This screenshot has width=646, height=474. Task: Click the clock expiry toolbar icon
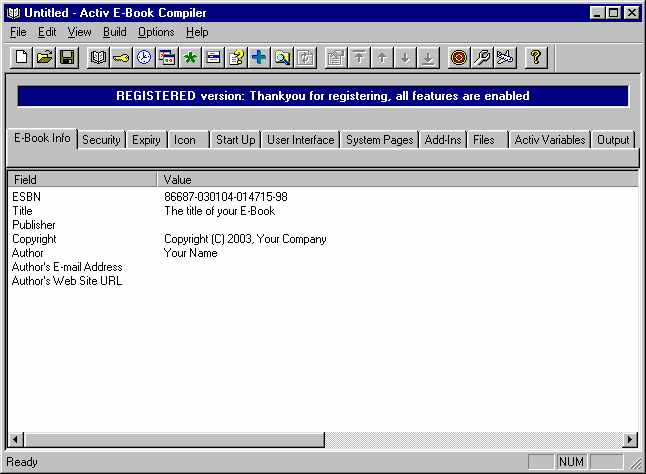tap(144, 57)
